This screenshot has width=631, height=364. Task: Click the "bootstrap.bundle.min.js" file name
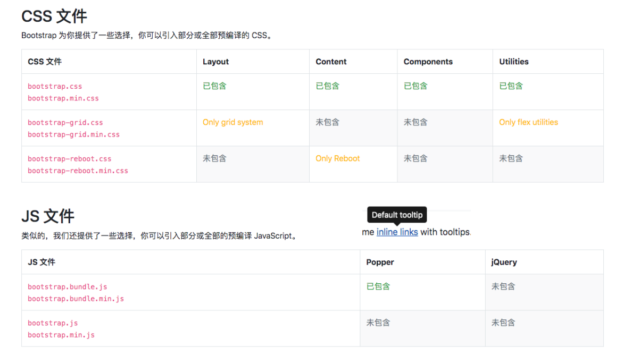(76, 299)
